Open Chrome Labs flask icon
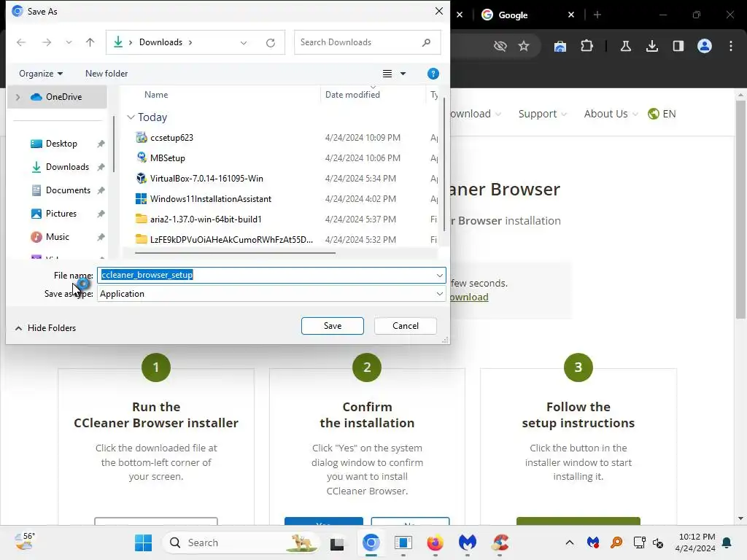The image size is (747, 560). [625, 46]
